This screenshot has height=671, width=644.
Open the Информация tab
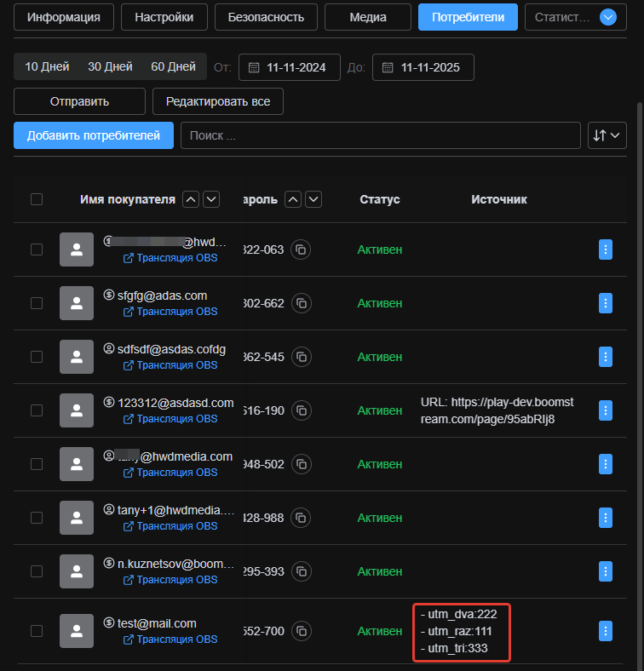[64, 17]
